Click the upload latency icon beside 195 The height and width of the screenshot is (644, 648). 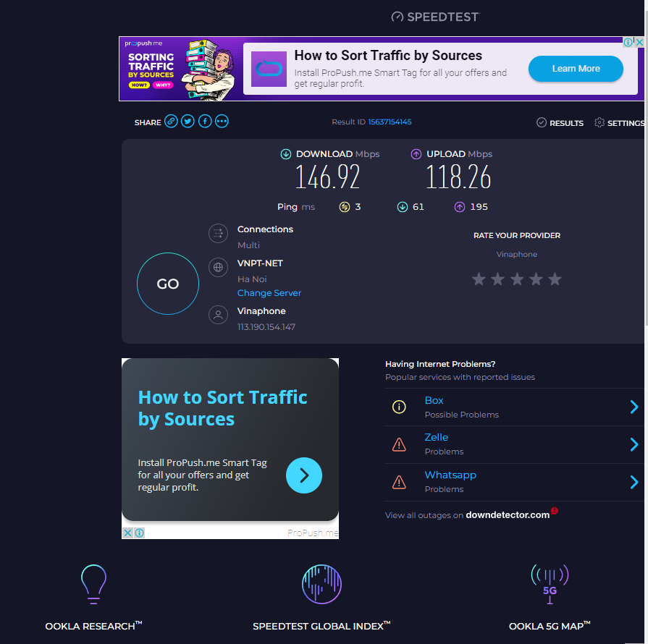click(x=460, y=207)
